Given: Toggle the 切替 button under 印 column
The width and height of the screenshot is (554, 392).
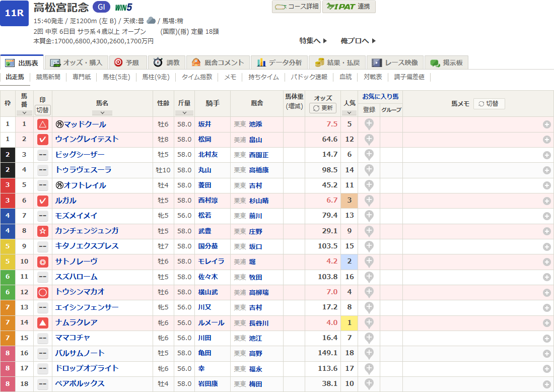Looking at the screenshot, I should [x=43, y=110].
